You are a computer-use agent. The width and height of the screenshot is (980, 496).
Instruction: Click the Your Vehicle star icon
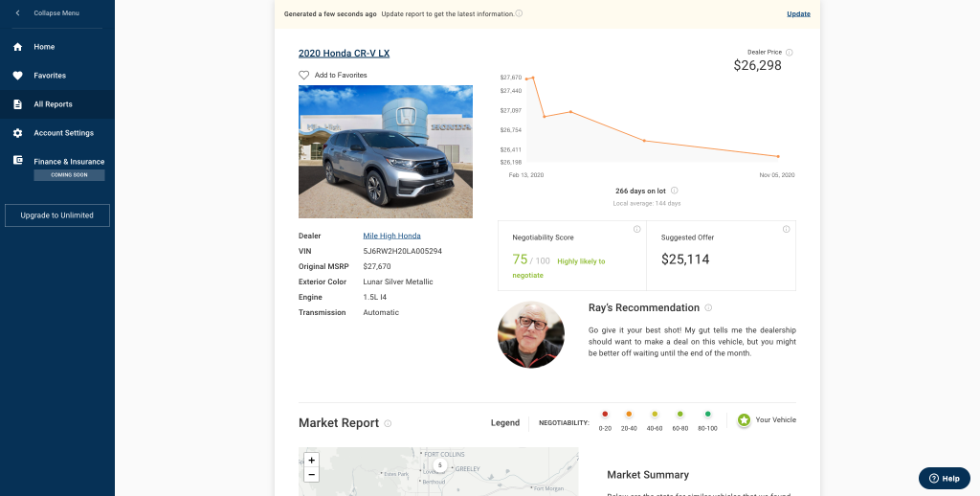[744, 420]
